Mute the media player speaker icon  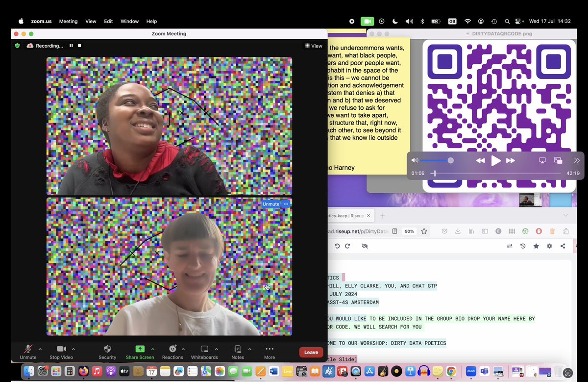[x=415, y=160]
